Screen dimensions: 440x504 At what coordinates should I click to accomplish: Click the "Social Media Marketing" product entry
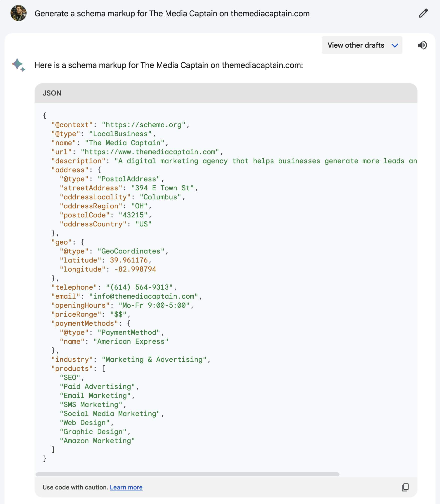point(112,414)
